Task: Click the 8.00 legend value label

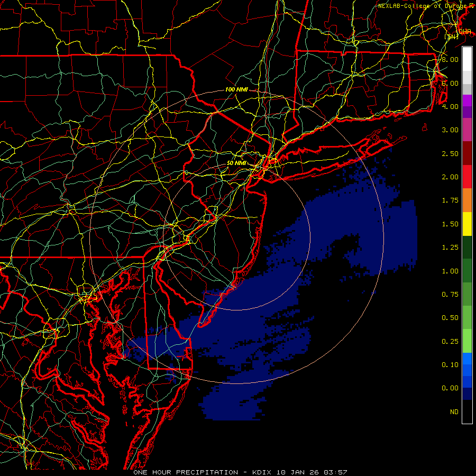Action: (x=450, y=59)
